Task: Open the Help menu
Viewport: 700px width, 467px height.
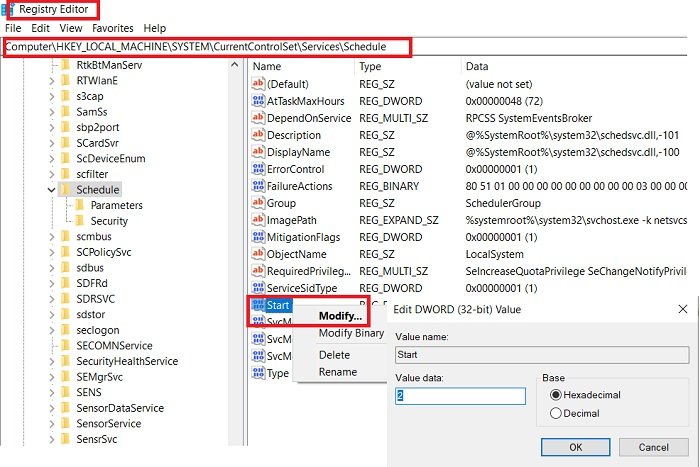Action: pos(154,28)
